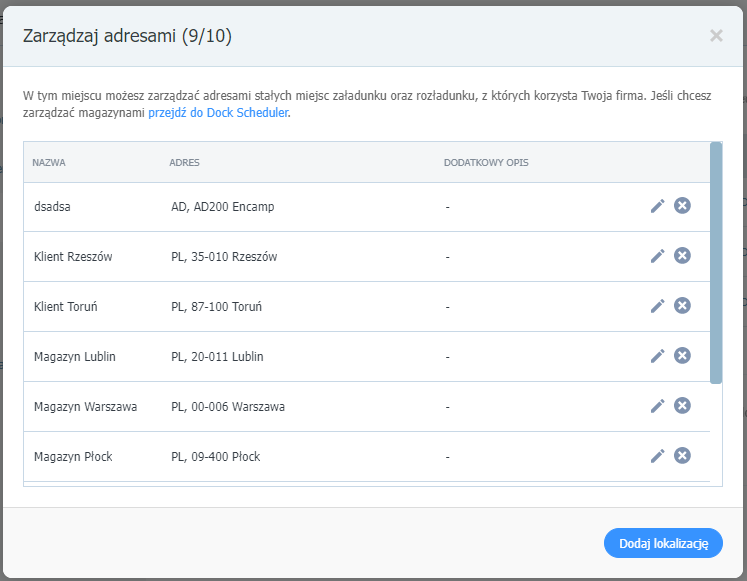The width and height of the screenshot is (747, 581).
Task: Open the przejdź do Dock Scheduler link
Action: tap(218, 113)
